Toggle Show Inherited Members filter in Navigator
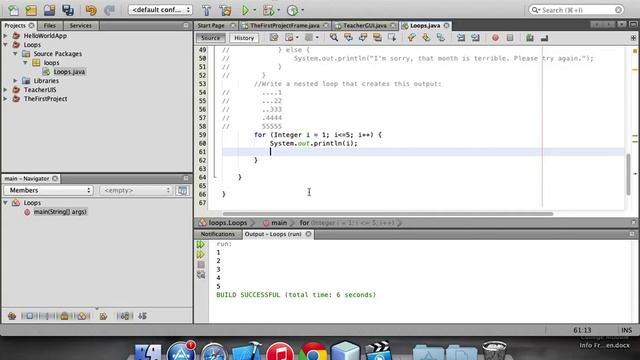 tap(12, 316)
